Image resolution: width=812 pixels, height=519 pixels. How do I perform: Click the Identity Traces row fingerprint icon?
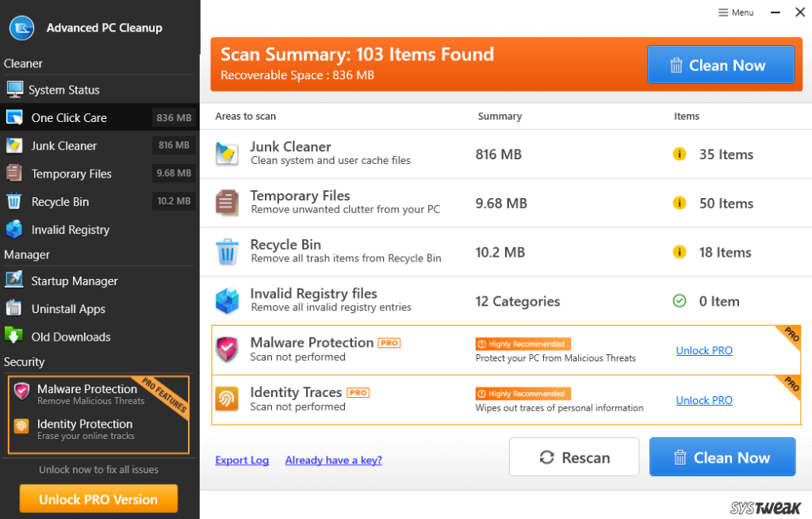click(x=227, y=399)
